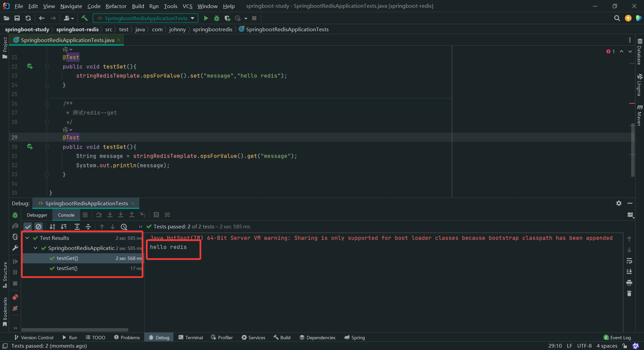The width and height of the screenshot is (644, 350).
Task: Open the test history clock icon
Action: click(x=124, y=227)
